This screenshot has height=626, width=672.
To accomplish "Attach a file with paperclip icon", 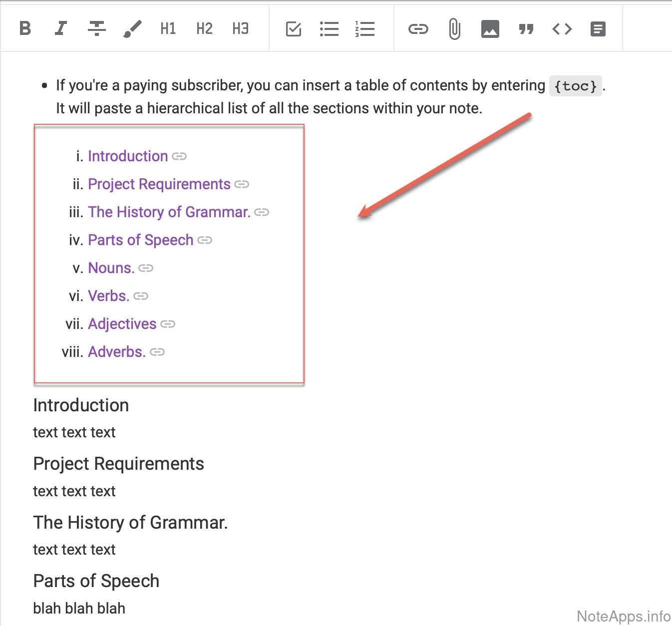I will coord(454,29).
